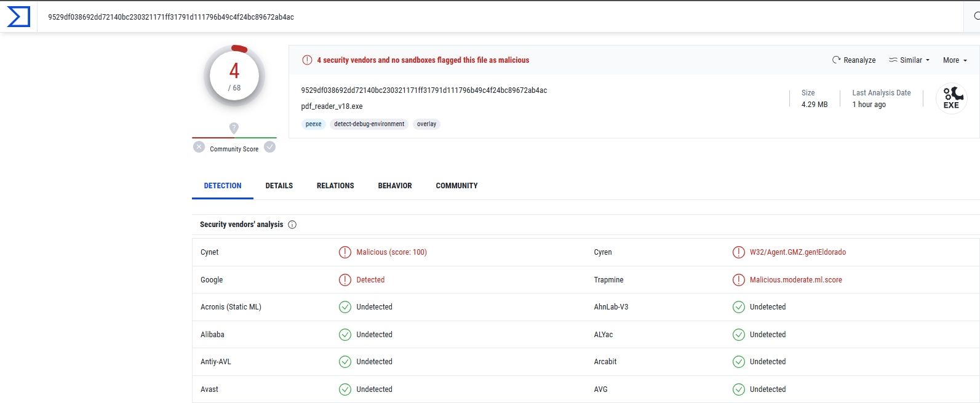Screen dimensions: 980x403
Task: Click the Google Detected warning icon
Action: (345, 280)
